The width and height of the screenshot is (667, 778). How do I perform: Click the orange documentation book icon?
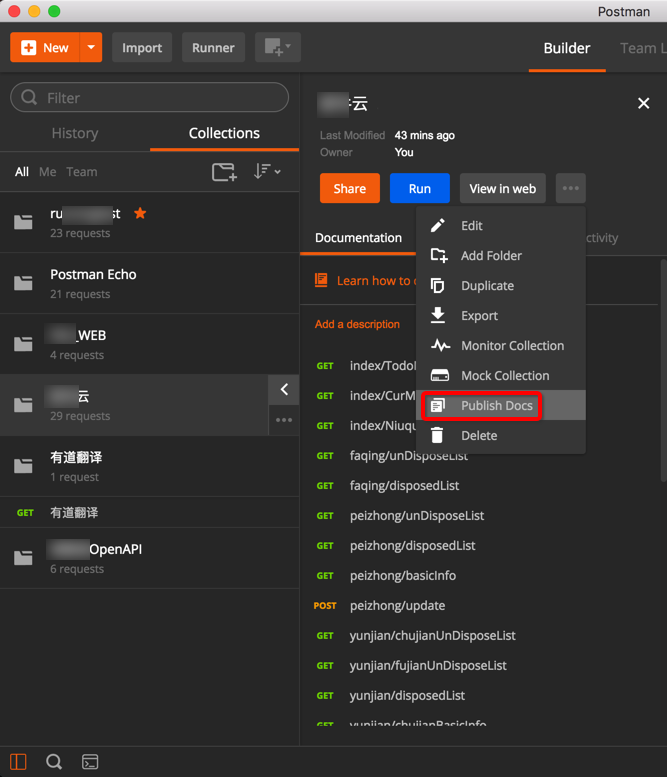pos(321,280)
